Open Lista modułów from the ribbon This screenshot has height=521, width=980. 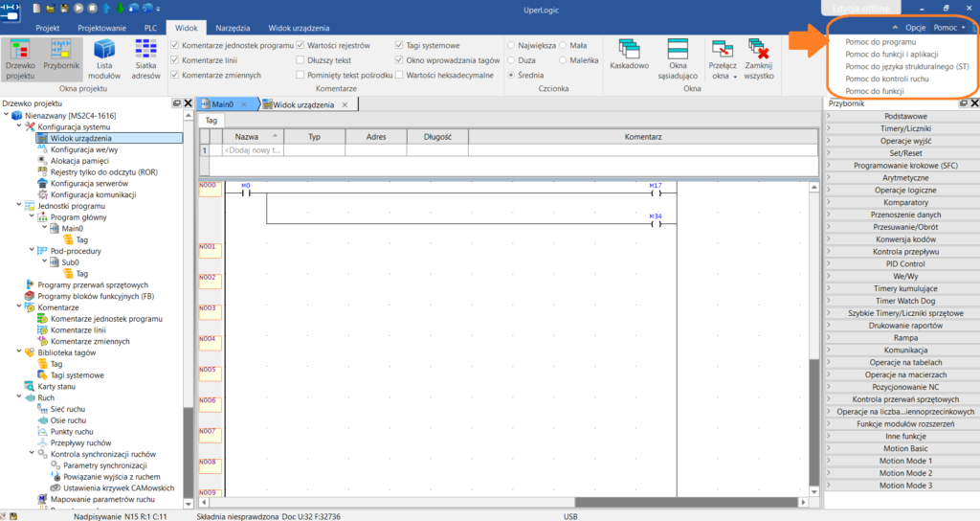pos(104,59)
